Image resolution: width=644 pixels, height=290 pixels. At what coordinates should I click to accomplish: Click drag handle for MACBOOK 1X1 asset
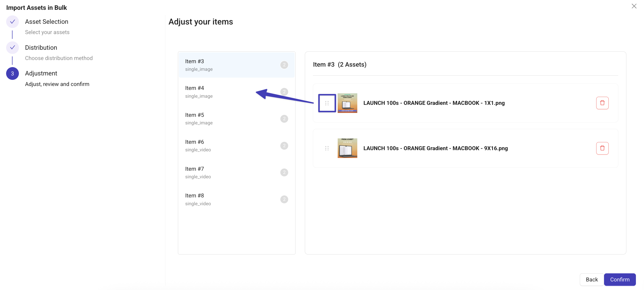click(x=327, y=103)
